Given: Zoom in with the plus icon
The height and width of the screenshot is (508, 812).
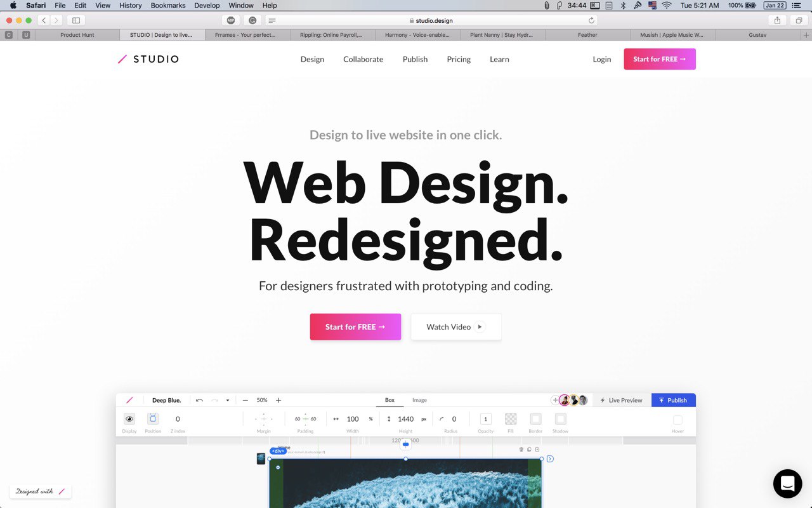Looking at the screenshot, I should coord(278,400).
